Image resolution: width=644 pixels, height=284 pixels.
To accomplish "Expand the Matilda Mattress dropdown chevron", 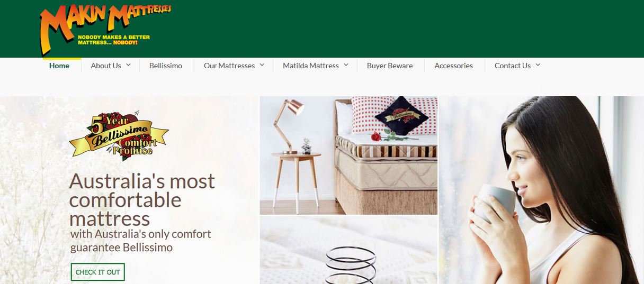I will (x=346, y=65).
